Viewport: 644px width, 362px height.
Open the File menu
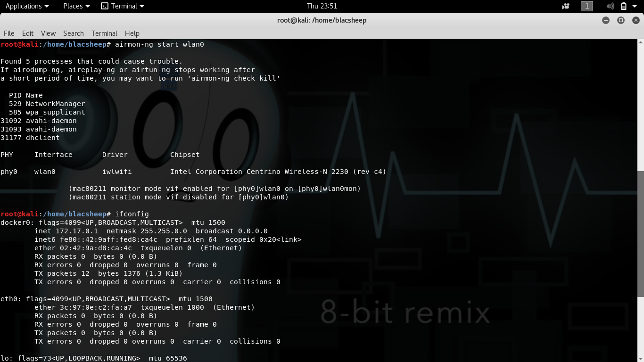click(9, 33)
